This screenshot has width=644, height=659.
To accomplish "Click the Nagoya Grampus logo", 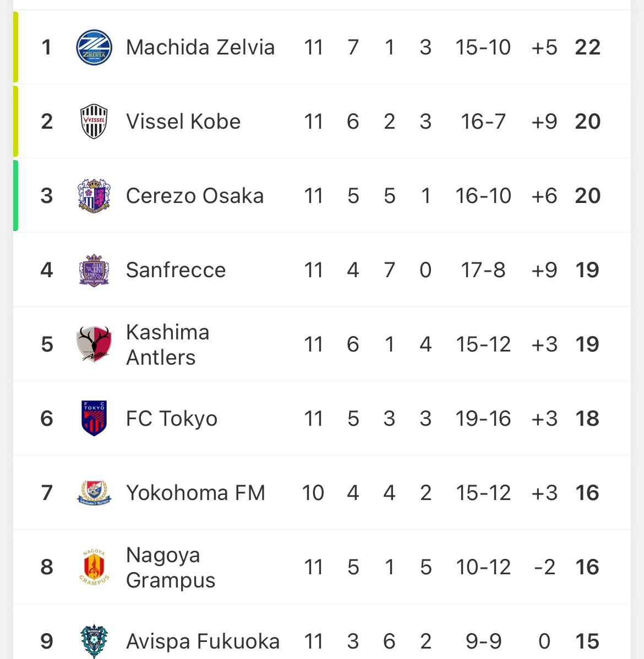I will [x=94, y=567].
